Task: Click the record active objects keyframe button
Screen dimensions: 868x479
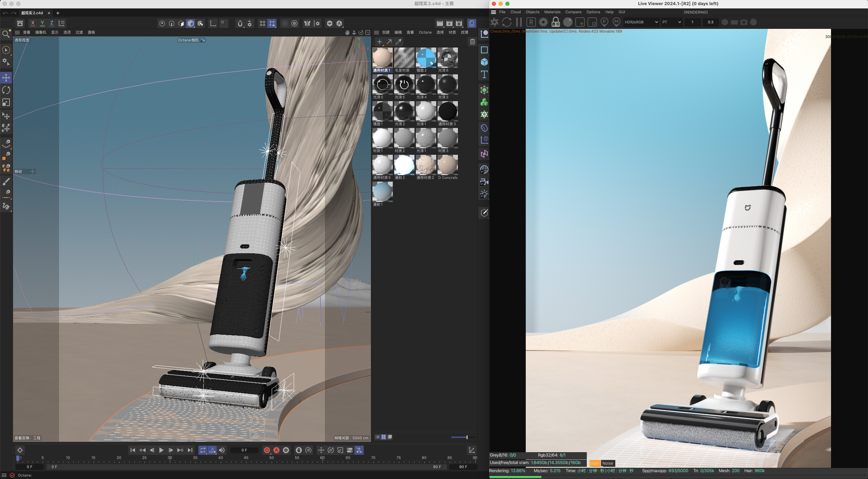Action: [267, 450]
